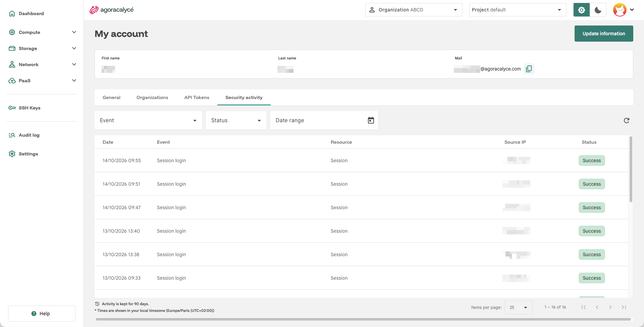Image resolution: width=644 pixels, height=327 pixels.
Task: Click the Compute chip icon
Action: [x=12, y=32]
